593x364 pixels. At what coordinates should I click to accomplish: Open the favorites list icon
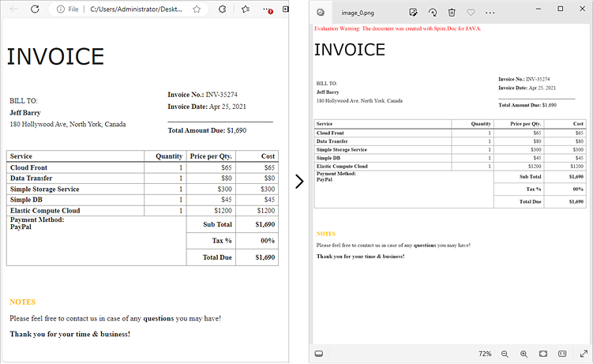tap(246, 9)
